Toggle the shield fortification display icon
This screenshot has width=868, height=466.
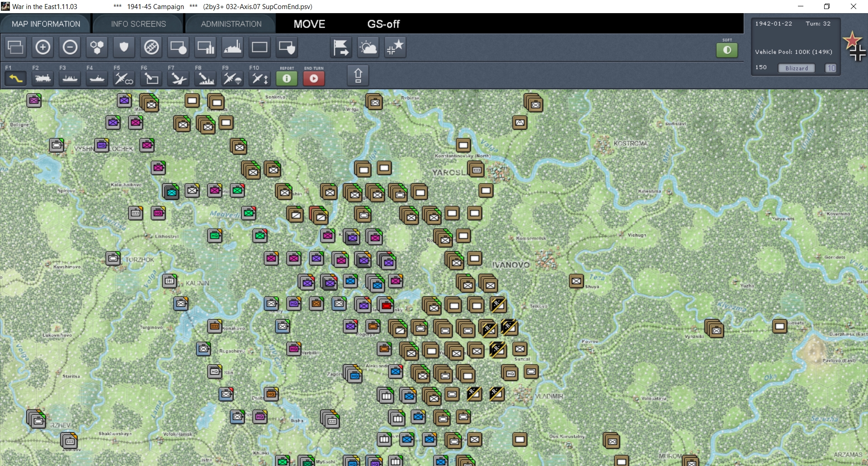click(124, 47)
